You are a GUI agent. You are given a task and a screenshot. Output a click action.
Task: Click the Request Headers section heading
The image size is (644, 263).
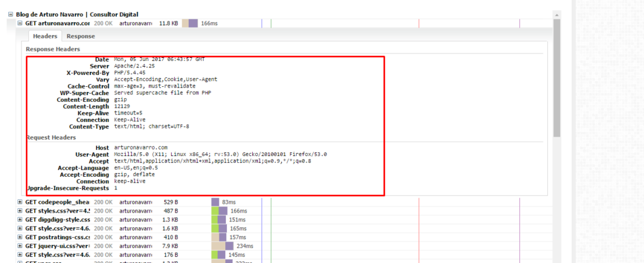(x=51, y=138)
